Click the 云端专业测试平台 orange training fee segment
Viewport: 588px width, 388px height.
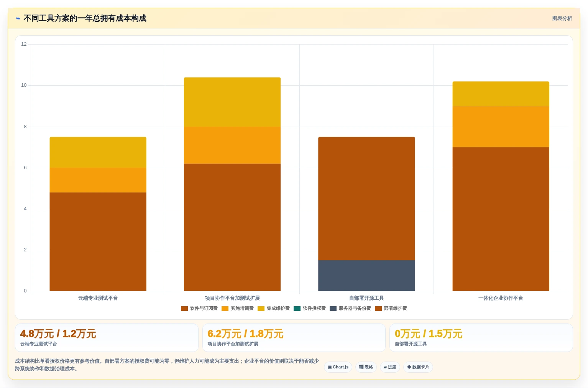[x=98, y=180]
